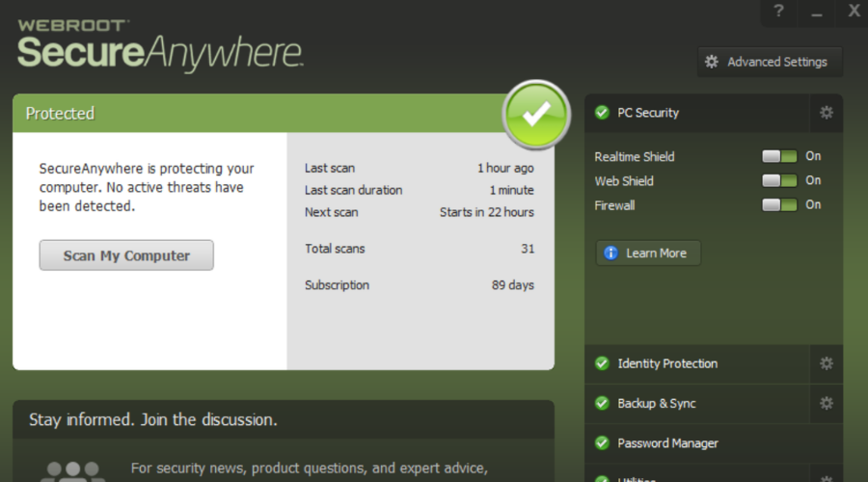Viewport: 868px width, 482px height.
Task: Close the SecureAnywhere window
Action: click(x=854, y=11)
